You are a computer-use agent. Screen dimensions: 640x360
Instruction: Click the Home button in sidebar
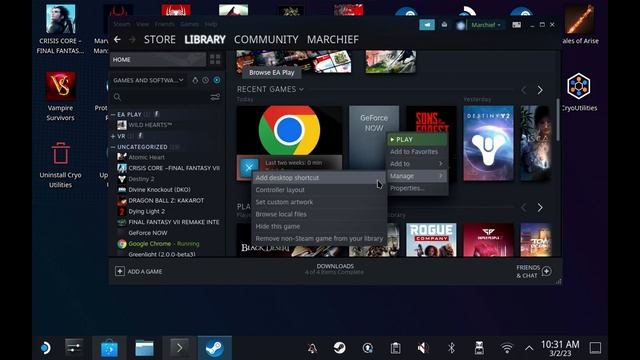[x=158, y=60]
